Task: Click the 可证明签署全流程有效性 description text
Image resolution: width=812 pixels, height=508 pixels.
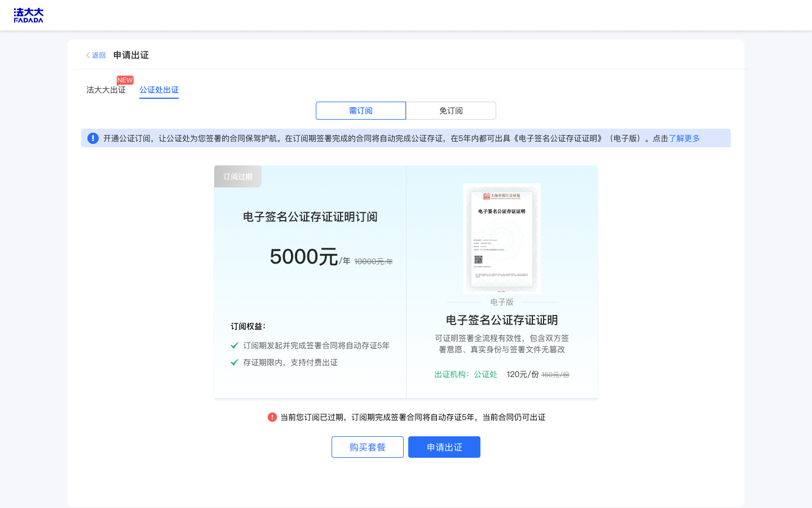Action: tap(502, 344)
